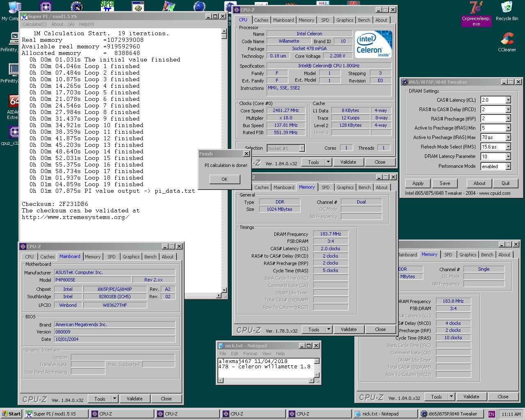Open the green SUPER desktop icon
The image size is (525, 420).
point(107,6)
